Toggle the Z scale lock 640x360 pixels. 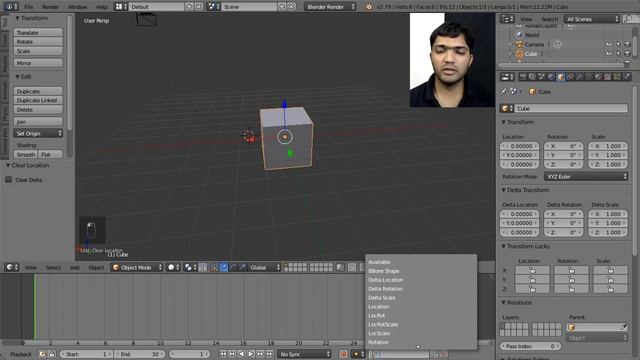(611, 289)
